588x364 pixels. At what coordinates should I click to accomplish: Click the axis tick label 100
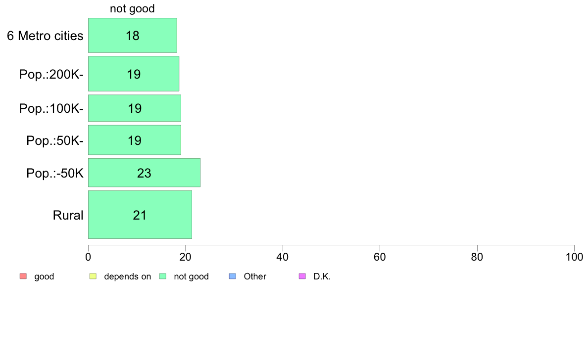coord(575,257)
